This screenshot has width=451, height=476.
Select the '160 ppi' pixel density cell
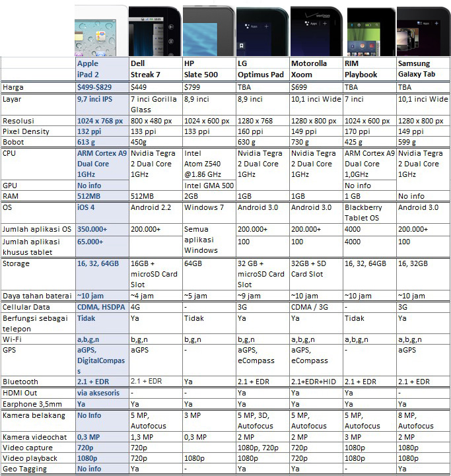pyautogui.click(x=263, y=131)
